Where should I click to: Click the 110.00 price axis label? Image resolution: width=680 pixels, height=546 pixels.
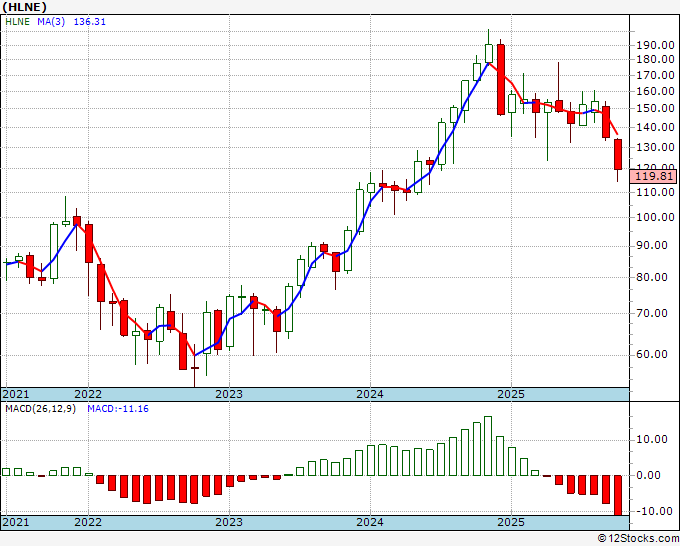[x=655, y=192]
